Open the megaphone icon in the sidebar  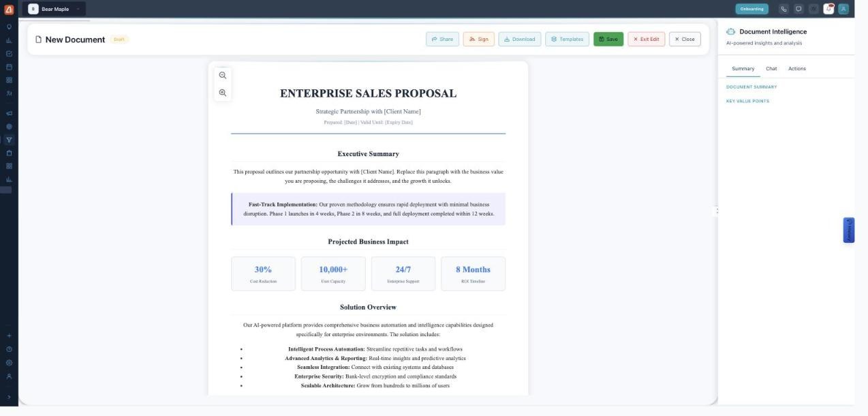[x=9, y=113]
